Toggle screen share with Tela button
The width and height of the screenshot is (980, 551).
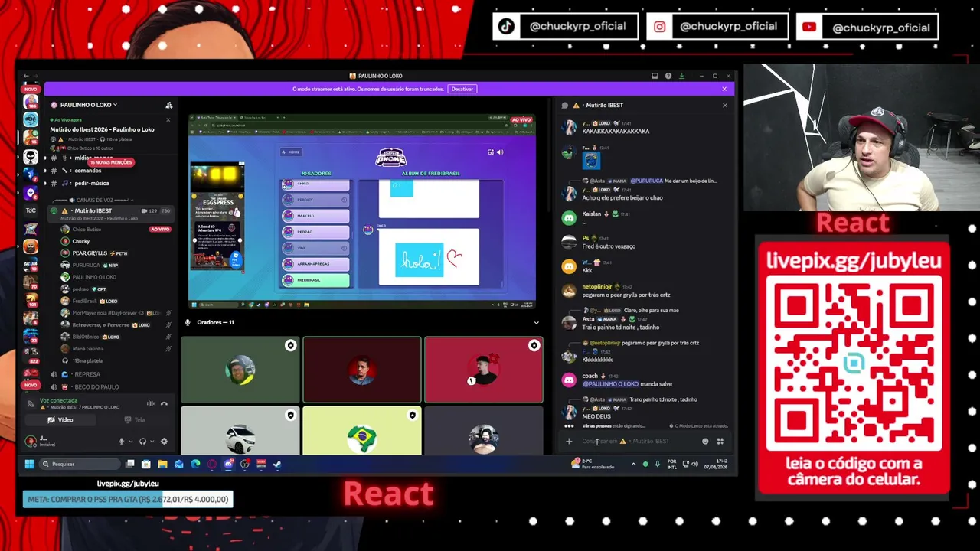(135, 419)
